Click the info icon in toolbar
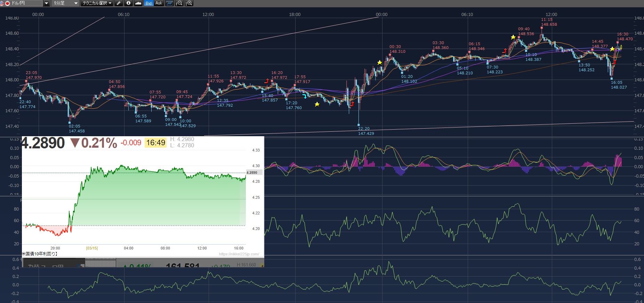The height and width of the screenshot is (303, 644). pos(128,3)
